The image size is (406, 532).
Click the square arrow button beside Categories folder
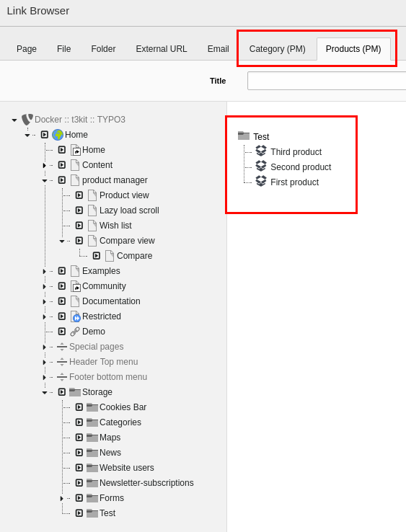79,422
